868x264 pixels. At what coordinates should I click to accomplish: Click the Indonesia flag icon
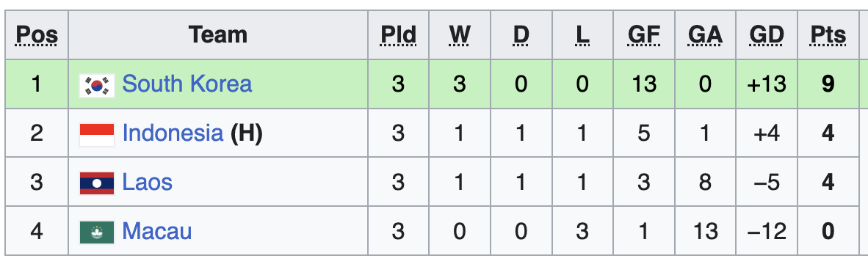[x=97, y=134]
